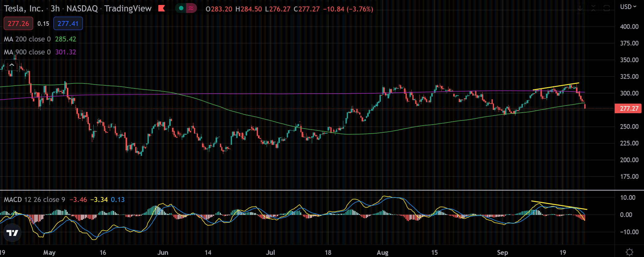Open the USD currency dropdown
Screen dimensions: 644x257
click(628, 7)
